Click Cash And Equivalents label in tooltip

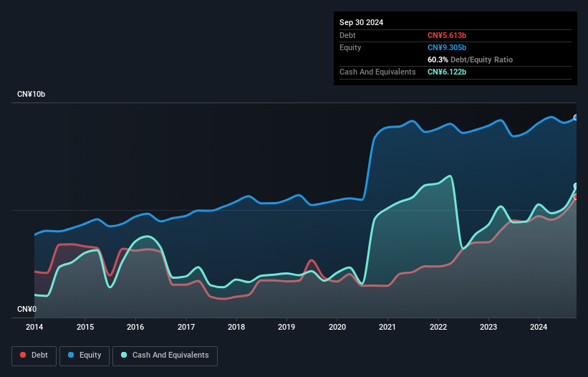click(377, 72)
